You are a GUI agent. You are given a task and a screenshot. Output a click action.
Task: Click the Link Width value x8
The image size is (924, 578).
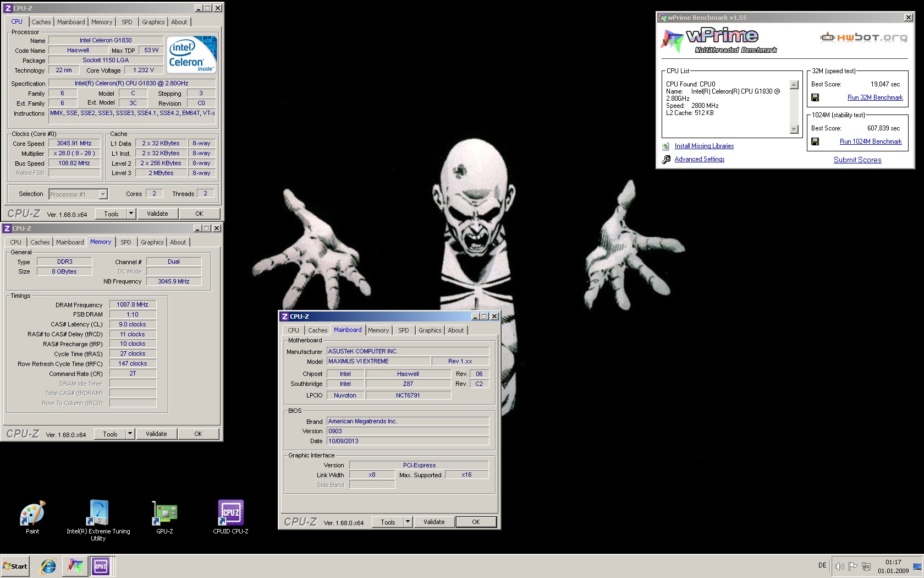[x=372, y=475]
